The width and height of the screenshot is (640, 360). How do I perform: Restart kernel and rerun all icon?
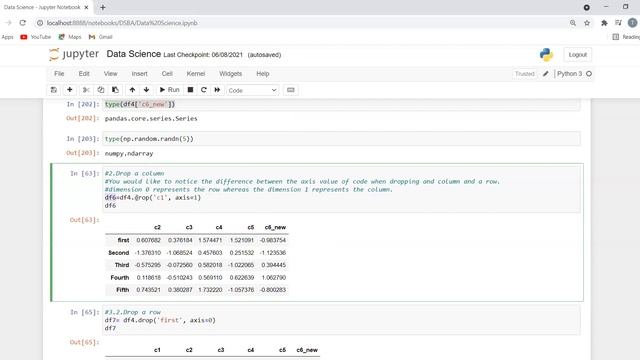(217, 90)
